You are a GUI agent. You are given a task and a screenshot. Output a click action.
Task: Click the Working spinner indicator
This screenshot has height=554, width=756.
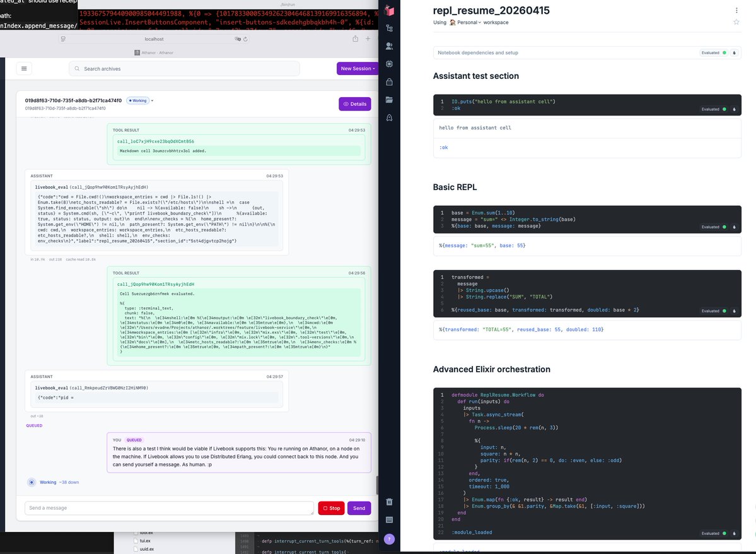tap(32, 482)
